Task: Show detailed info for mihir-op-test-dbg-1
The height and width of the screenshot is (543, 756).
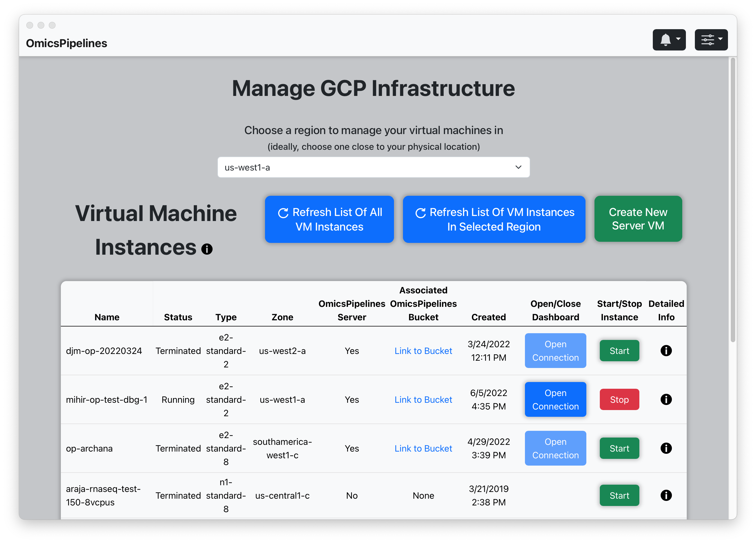Action: click(x=666, y=399)
